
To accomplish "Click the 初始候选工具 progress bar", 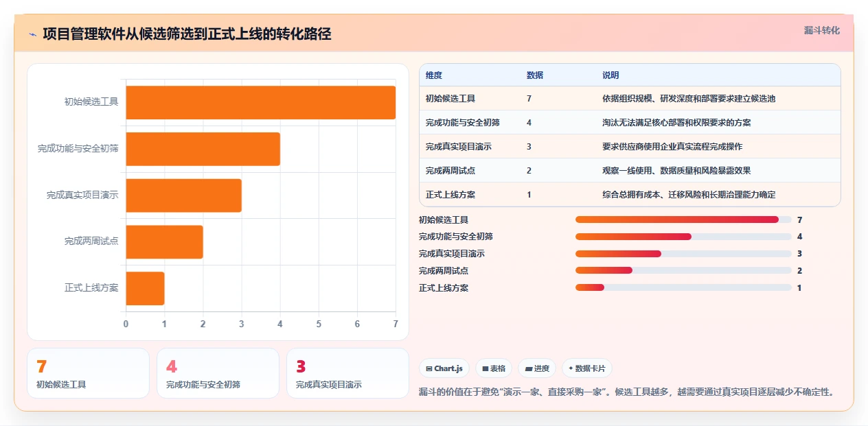I will (683, 220).
